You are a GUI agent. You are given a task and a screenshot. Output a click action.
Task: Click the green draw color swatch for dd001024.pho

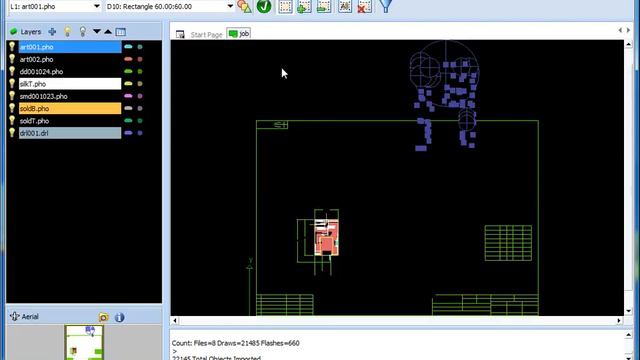pyautogui.click(x=128, y=71)
